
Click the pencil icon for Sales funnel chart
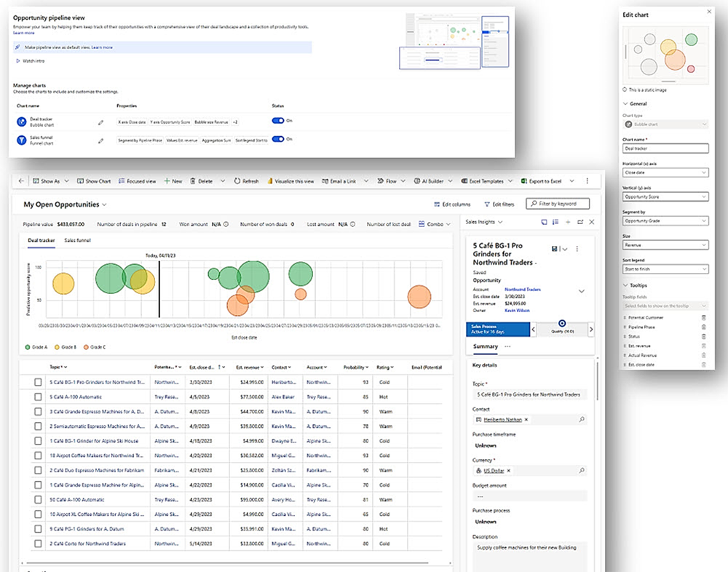tap(101, 140)
